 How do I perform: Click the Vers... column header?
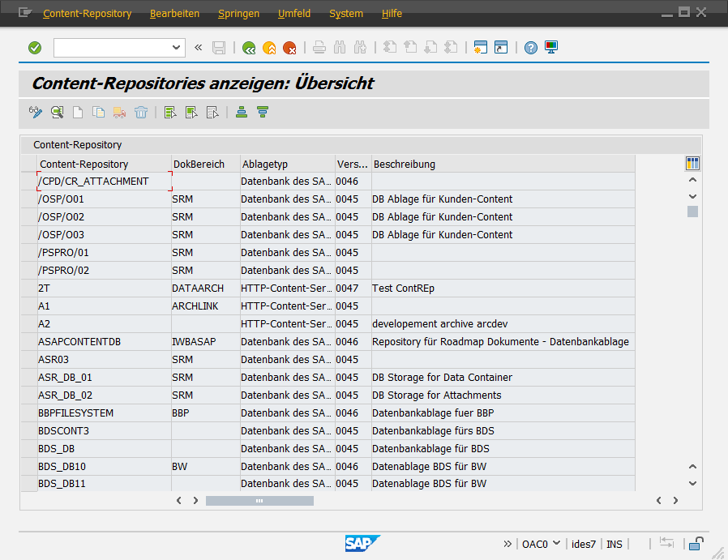tap(353, 165)
